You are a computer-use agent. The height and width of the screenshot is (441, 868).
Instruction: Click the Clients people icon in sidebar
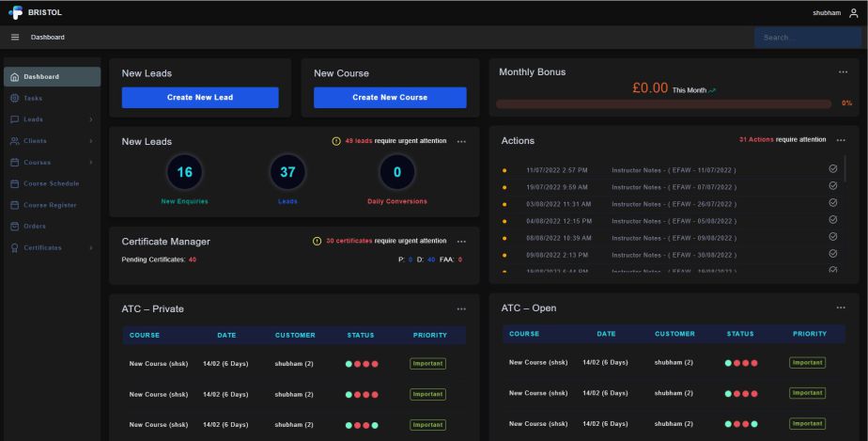(15, 141)
